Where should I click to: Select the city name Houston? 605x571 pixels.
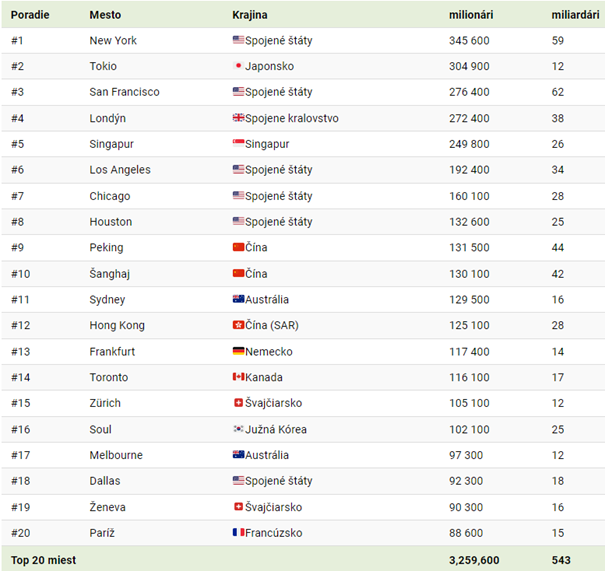click(x=111, y=222)
